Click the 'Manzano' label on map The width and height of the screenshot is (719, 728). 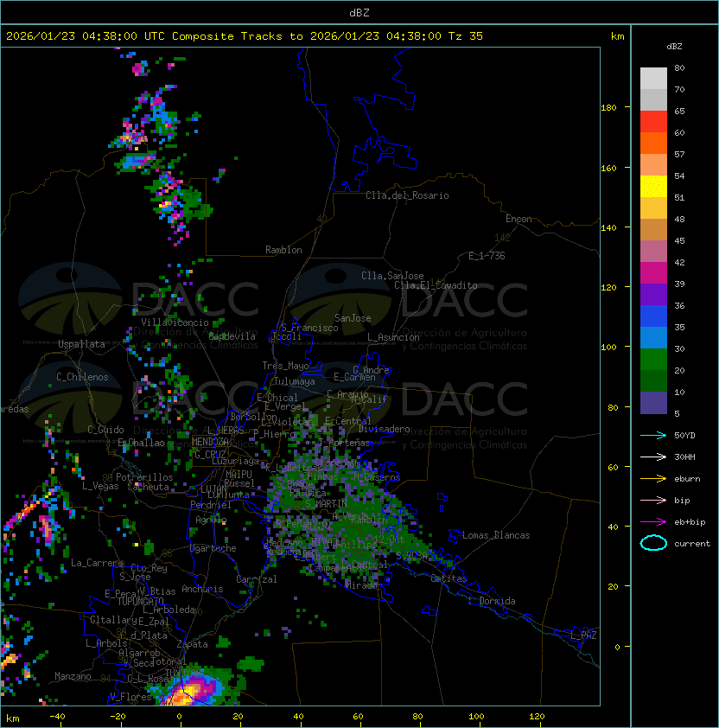[73, 676]
